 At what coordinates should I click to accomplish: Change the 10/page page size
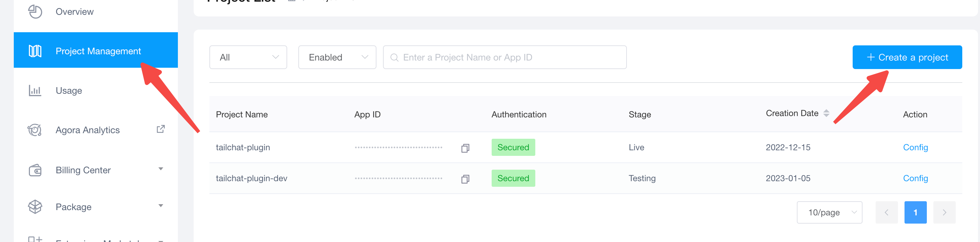[829, 212]
